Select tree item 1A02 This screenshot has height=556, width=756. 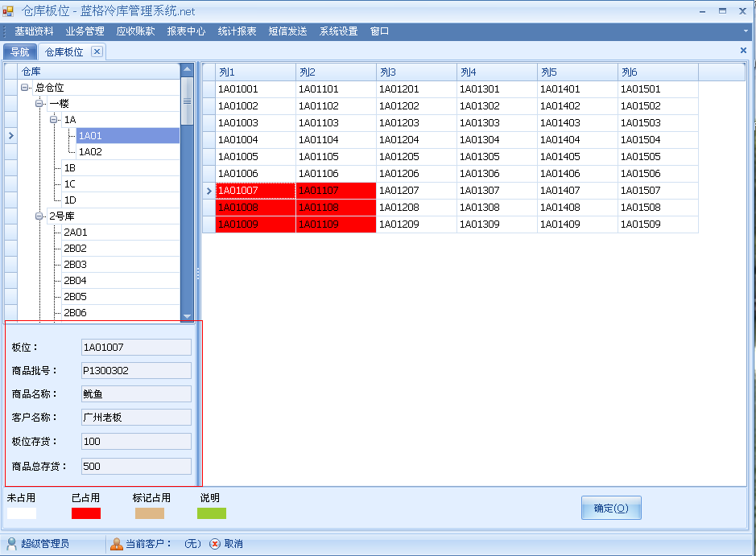(90, 152)
